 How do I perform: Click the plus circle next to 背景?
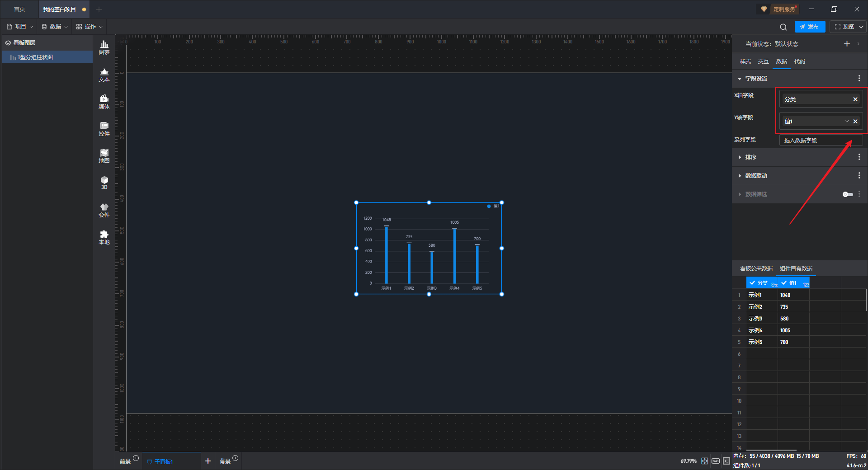236,458
